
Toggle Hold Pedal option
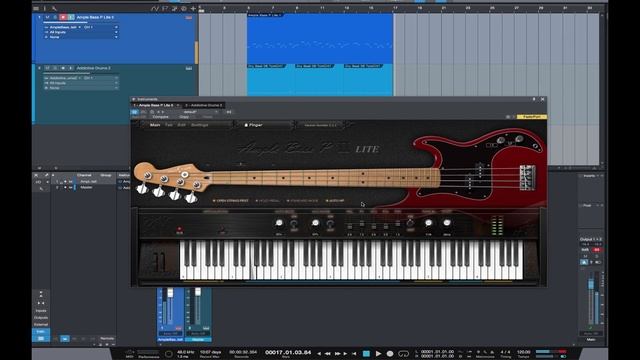coord(268,201)
